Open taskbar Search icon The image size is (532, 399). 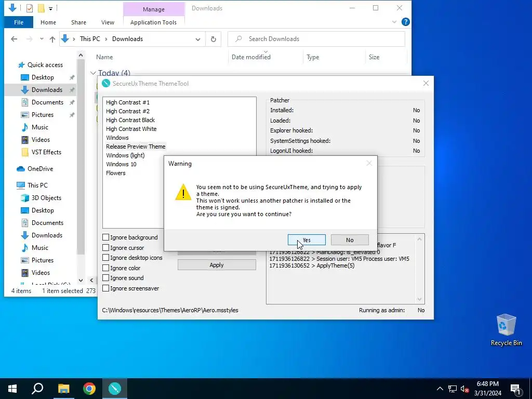click(x=37, y=389)
